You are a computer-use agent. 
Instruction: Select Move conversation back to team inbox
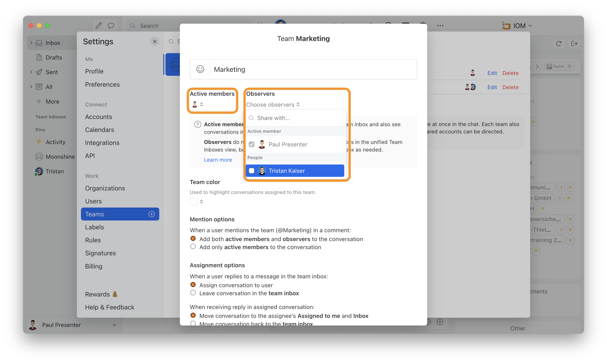[193, 323]
